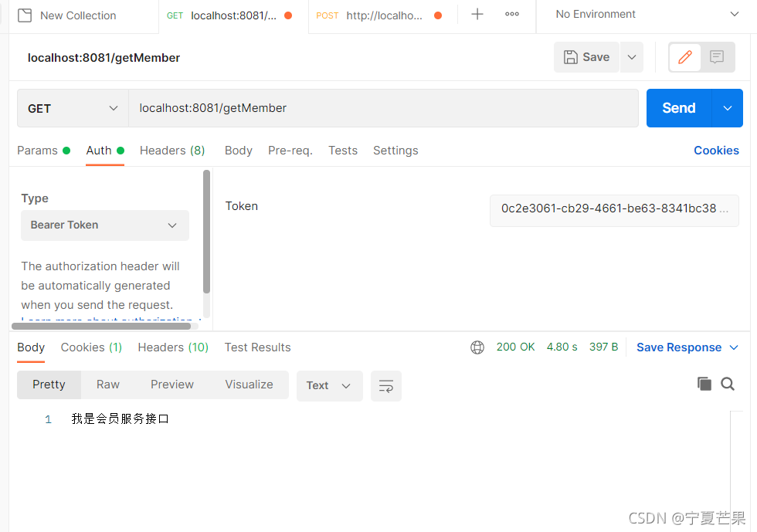Open the request Headers (8) tab
757x532 pixels.
[x=172, y=151]
